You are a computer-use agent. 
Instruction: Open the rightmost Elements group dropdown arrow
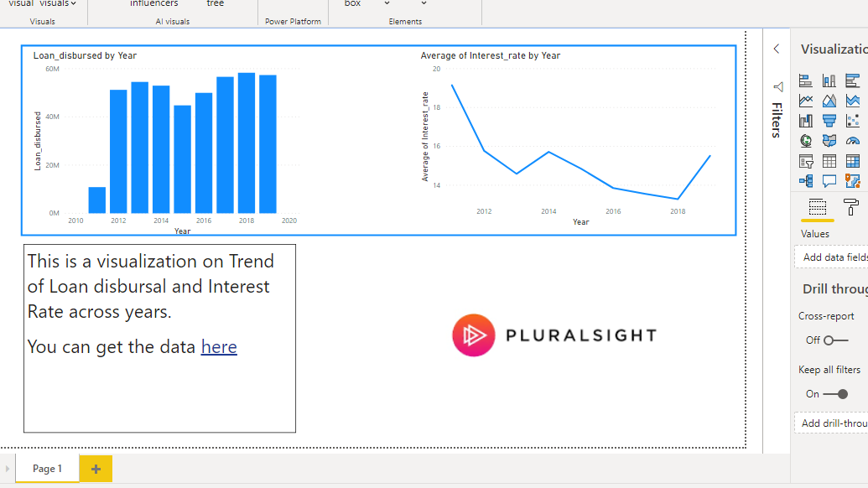click(x=424, y=3)
